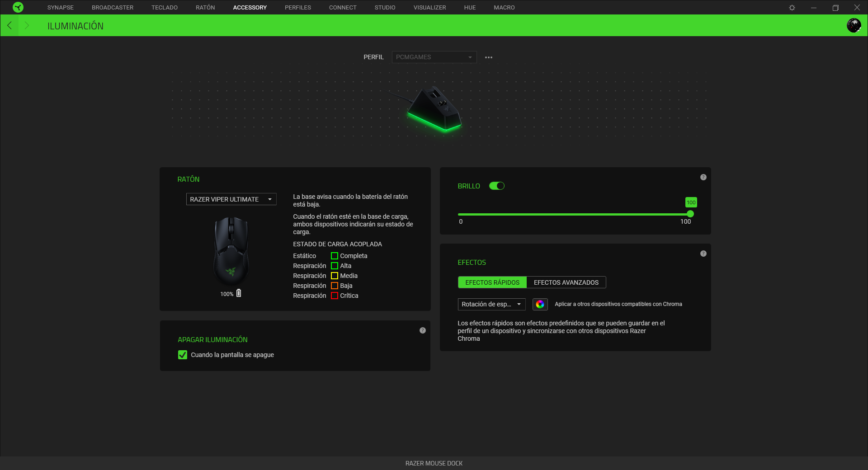Click the Razer logo icon

coord(18,7)
